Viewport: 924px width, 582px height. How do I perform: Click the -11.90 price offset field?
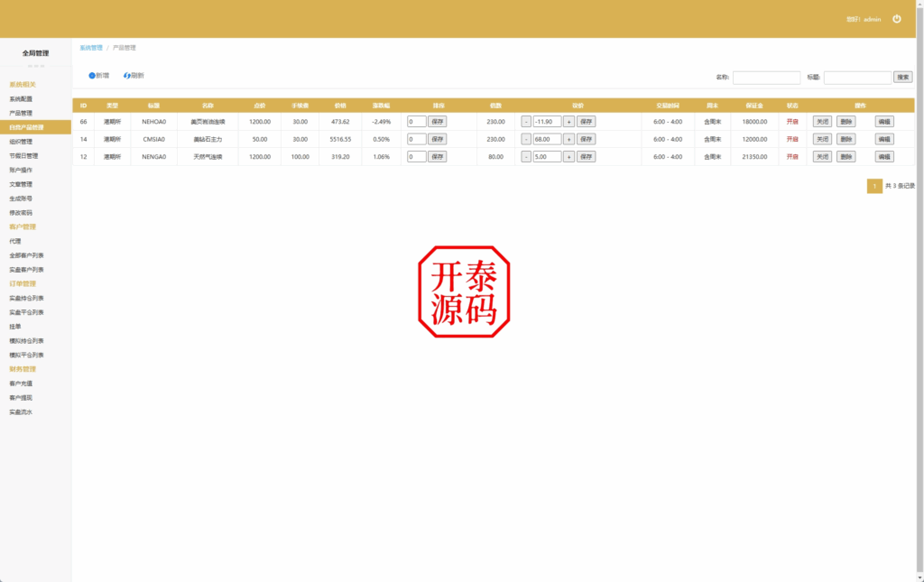click(x=547, y=121)
